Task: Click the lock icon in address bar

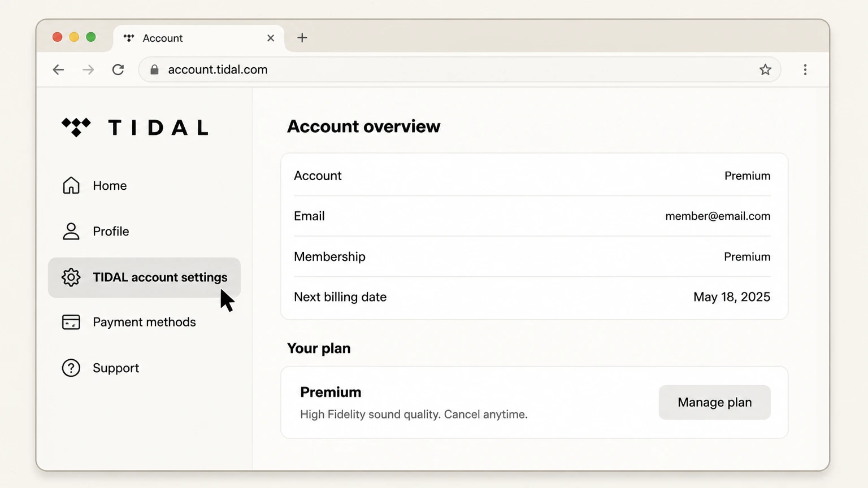Action: click(x=154, y=69)
